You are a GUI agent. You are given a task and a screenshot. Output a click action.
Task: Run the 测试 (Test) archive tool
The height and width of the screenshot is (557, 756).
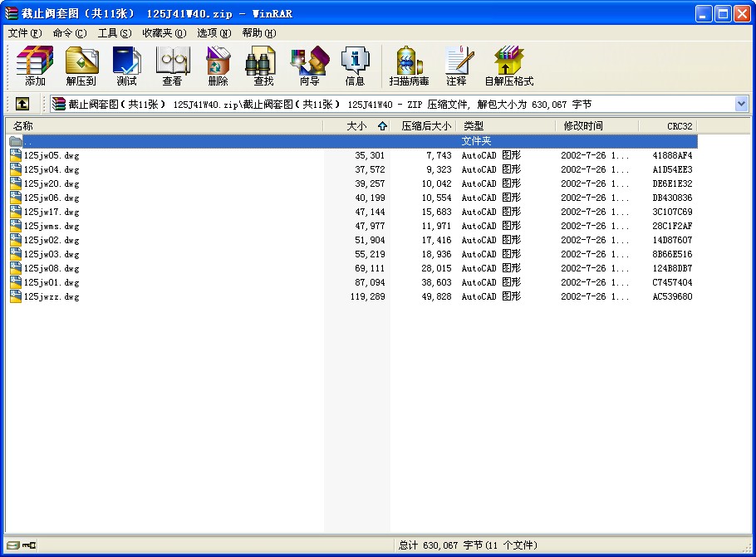pyautogui.click(x=126, y=66)
